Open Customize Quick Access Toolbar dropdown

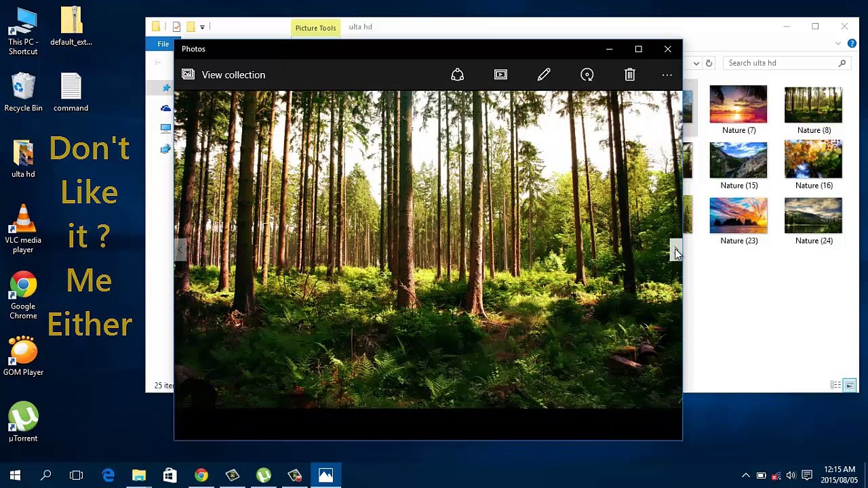[x=202, y=27]
